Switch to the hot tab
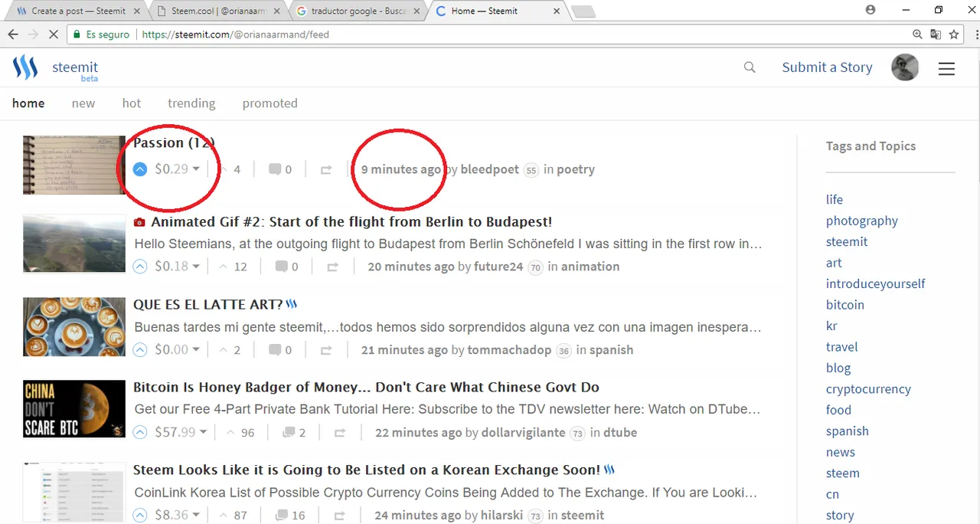The image size is (980, 524). tap(132, 103)
